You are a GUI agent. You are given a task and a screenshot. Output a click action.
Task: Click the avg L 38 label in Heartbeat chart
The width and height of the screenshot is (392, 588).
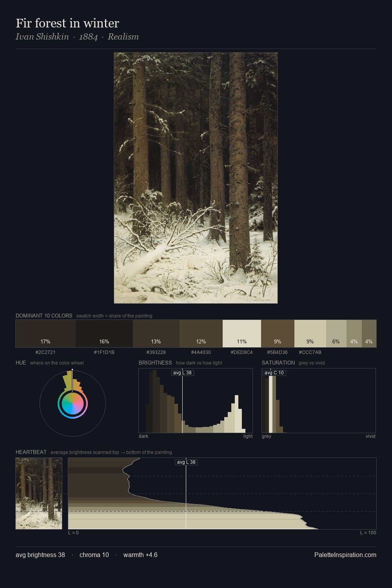point(186,462)
